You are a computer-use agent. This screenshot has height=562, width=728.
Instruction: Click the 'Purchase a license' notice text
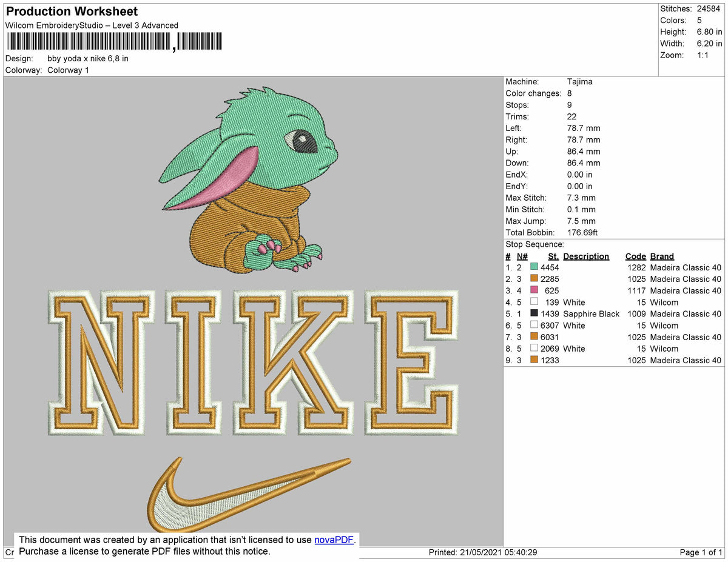(144, 551)
